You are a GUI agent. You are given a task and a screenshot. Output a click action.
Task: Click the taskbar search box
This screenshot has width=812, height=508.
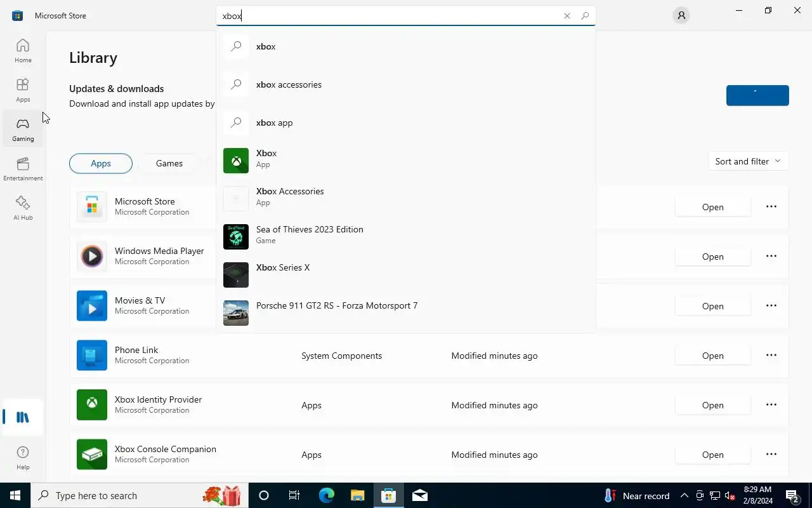click(140, 495)
